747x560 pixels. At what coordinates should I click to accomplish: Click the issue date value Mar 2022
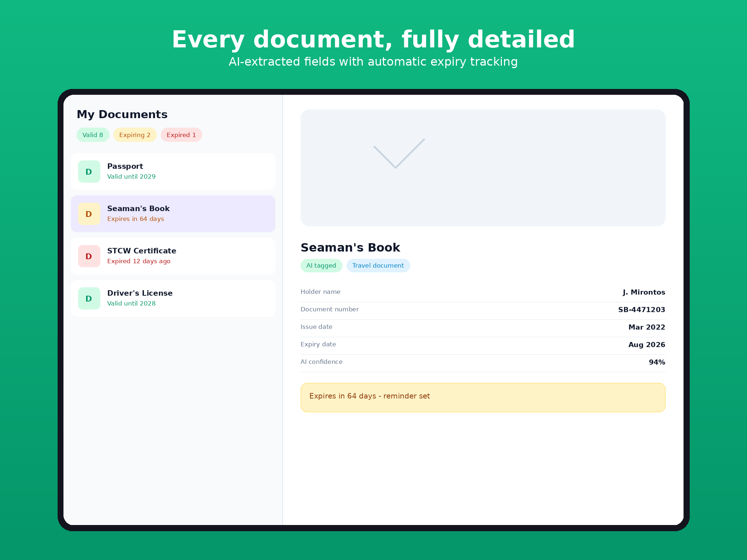point(647,327)
